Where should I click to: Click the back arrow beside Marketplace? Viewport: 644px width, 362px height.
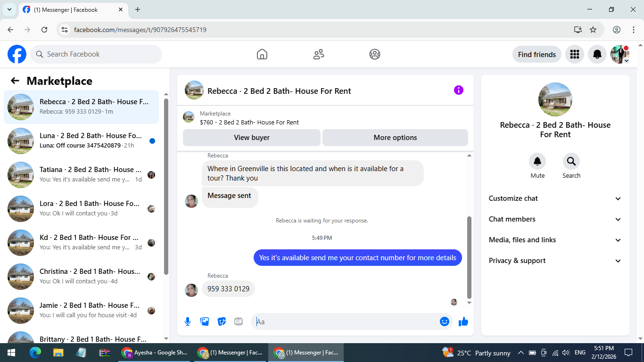(15, 81)
